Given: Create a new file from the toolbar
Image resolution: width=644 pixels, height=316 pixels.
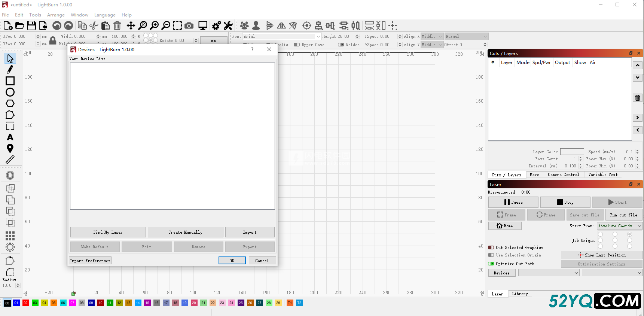Looking at the screenshot, I should (x=8, y=25).
